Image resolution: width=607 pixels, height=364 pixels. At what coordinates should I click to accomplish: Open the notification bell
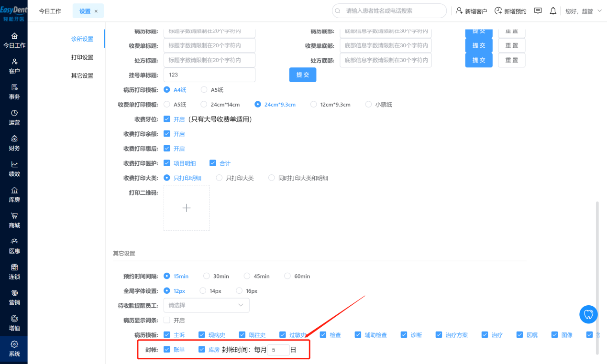pos(553,11)
